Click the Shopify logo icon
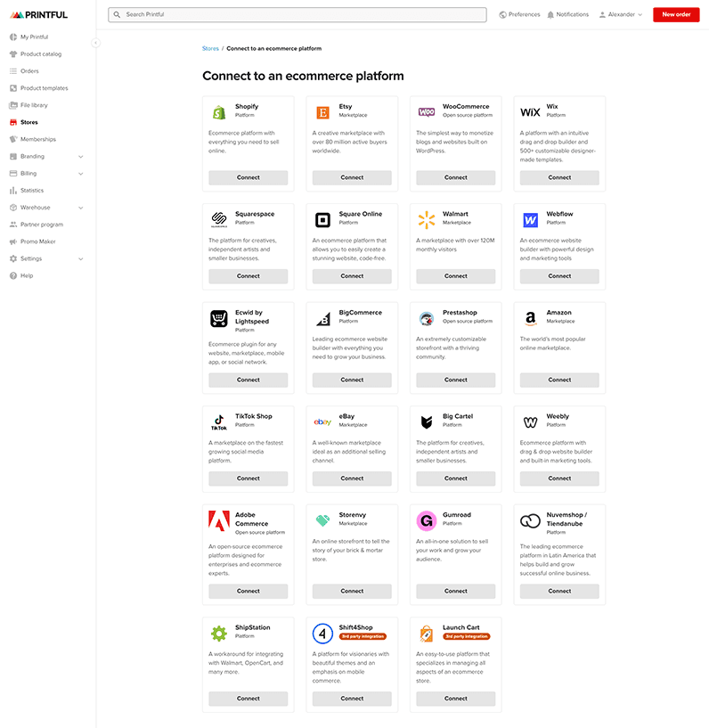709x728 pixels. click(219, 112)
